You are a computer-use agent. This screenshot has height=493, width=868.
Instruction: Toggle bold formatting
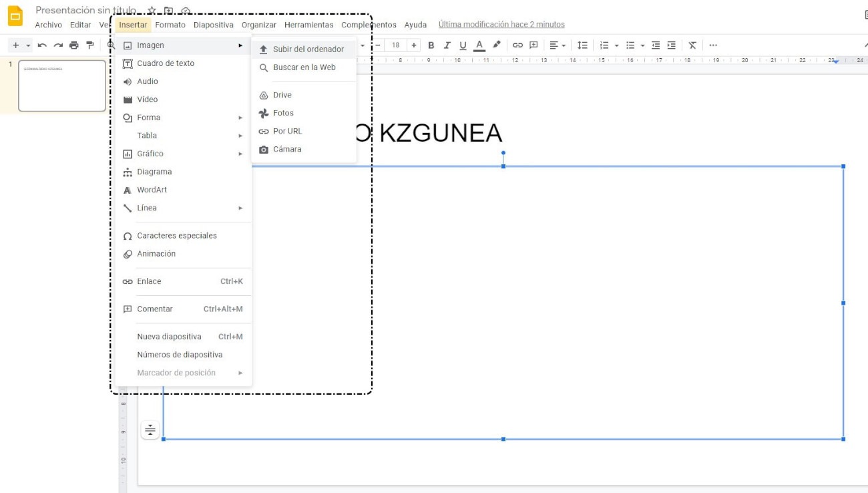click(x=431, y=45)
